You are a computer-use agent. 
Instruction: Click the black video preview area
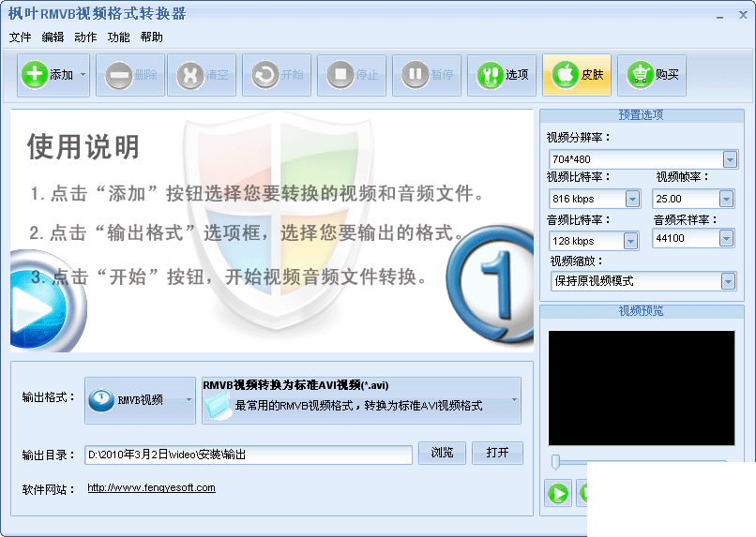(642, 388)
